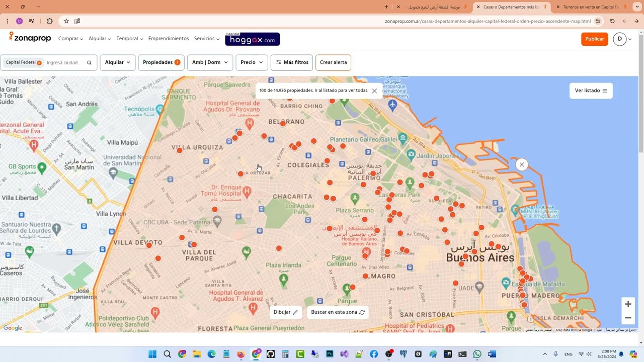Screen dimensions: 644x362
Task: Open Microsoft Word from the taskbar
Action: point(492,354)
